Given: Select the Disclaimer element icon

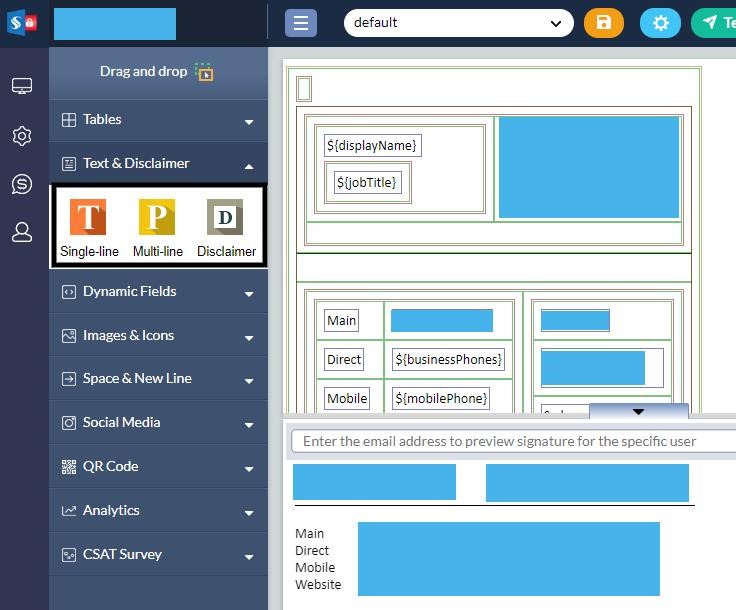Looking at the screenshot, I should coord(225,217).
